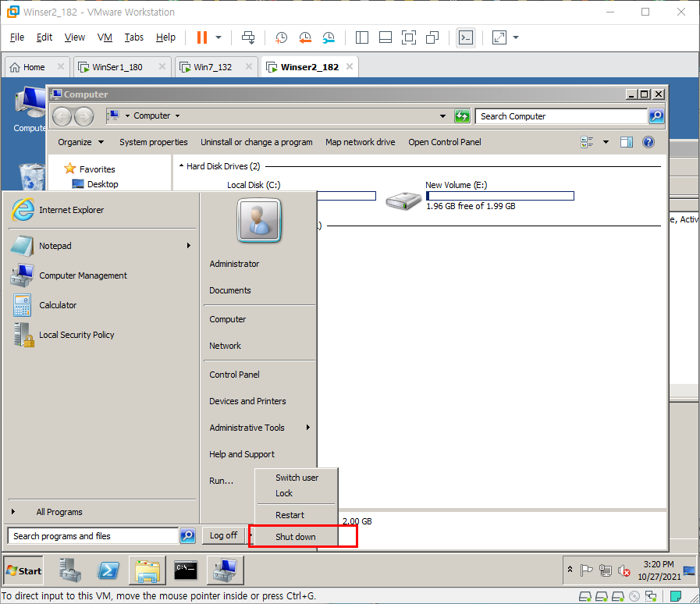Change the view icon in Explorer
Screen dimensions: 700x604
click(587, 142)
